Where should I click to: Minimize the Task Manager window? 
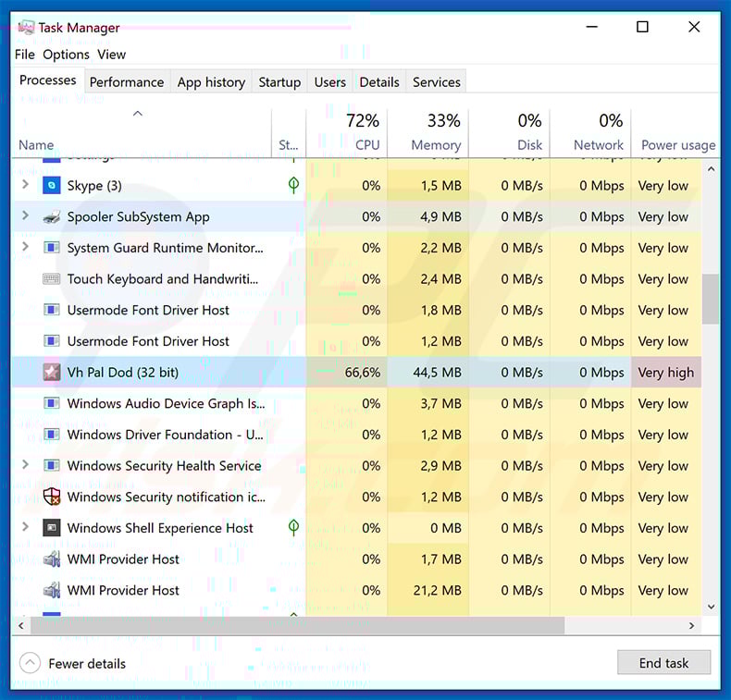click(x=591, y=27)
